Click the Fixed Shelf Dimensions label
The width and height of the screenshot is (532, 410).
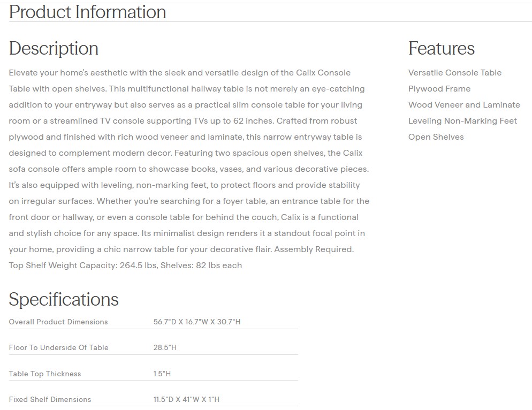(x=50, y=399)
